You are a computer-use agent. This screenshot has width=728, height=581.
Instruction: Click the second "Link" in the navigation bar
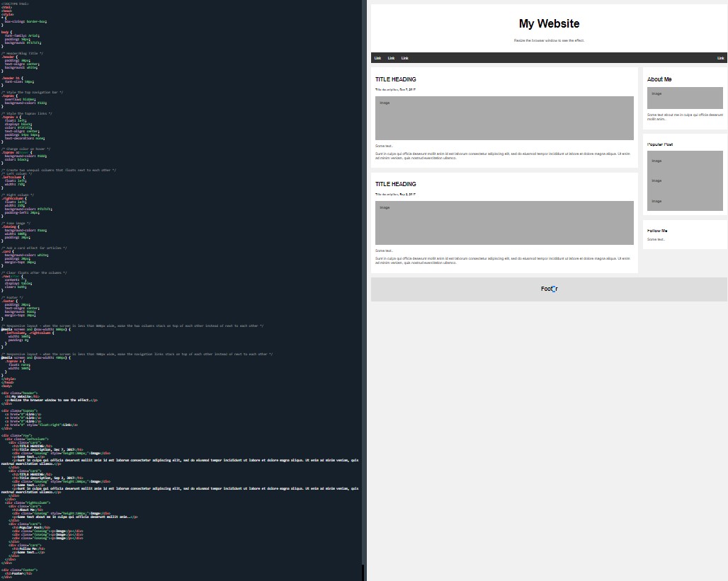391,57
